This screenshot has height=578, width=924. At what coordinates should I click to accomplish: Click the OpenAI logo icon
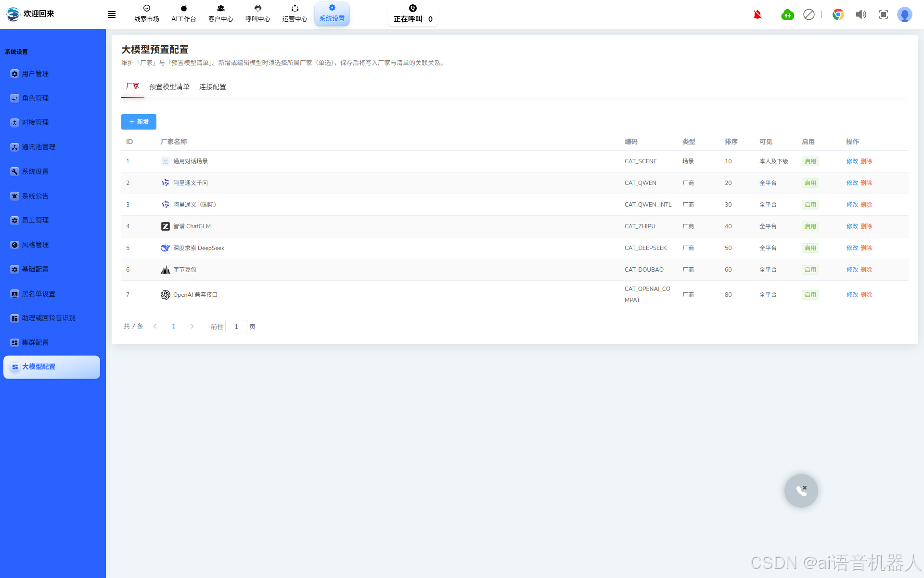point(166,295)
